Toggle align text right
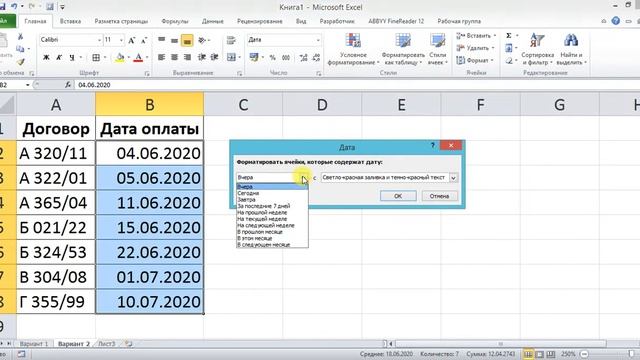Screen dimensions: 640x360 187,58
